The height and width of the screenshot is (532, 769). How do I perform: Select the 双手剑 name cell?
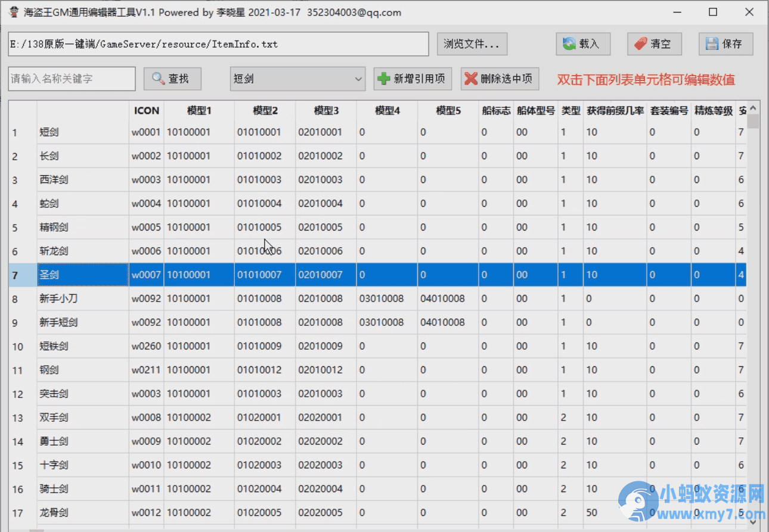pos(83,418)
